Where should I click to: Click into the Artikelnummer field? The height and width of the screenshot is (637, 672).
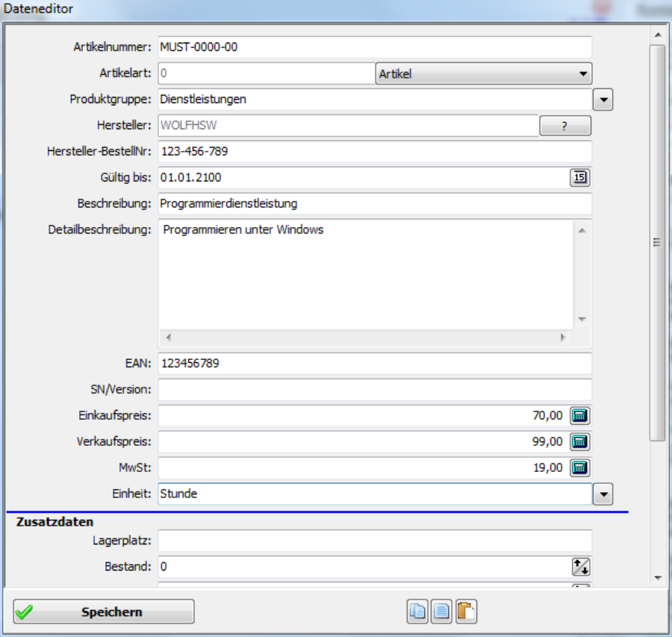click(374, 47)
